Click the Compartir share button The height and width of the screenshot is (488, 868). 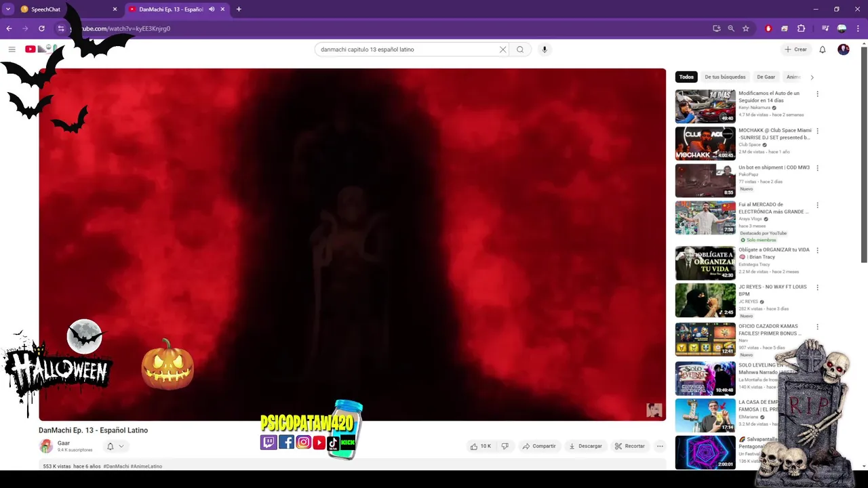coord(538,446)
